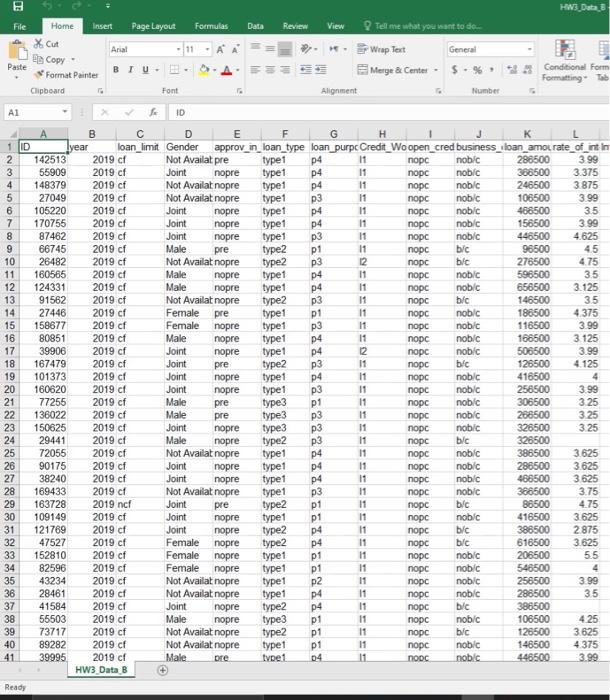Click the Increase Decimal icon
This screenshot has width=610, height=700.
click(512, 70)
